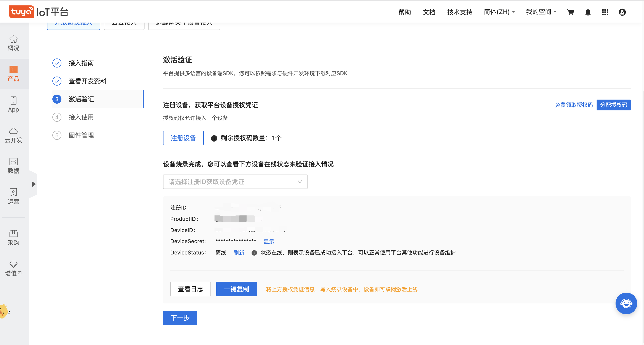Image resolution: width=644 pixels, height=345 pixels.
Task: Open the 概况 overview sidebar icon
Action: (14, 43)
